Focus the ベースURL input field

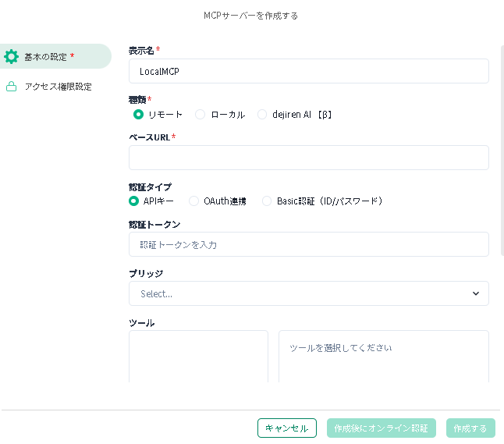(x=308, y=158)
